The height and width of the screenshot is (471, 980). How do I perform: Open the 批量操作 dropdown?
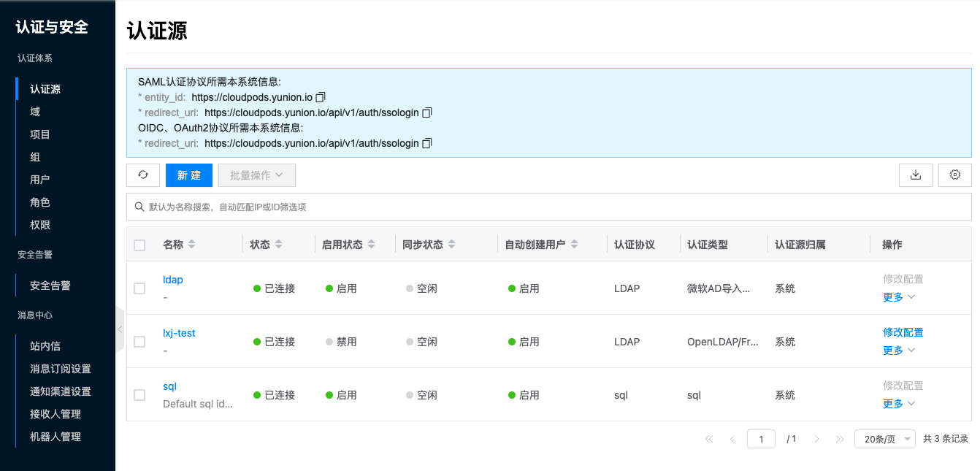256,175
